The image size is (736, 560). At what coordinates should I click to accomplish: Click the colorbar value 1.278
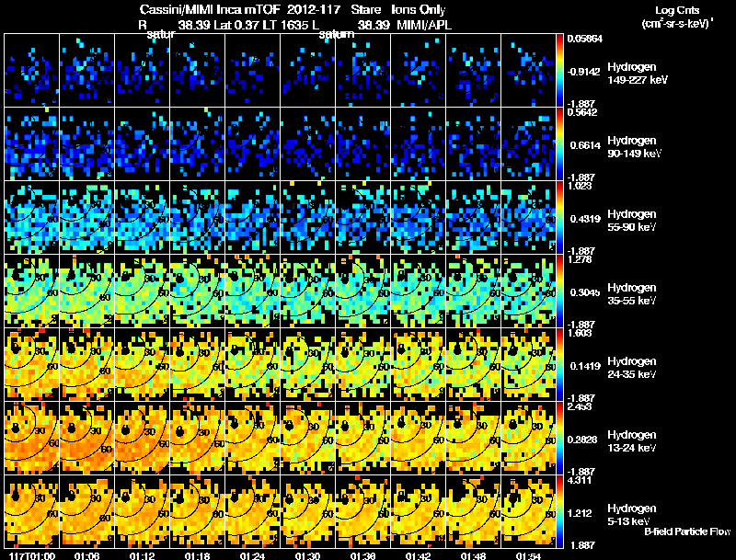click(x=580, y=259)
